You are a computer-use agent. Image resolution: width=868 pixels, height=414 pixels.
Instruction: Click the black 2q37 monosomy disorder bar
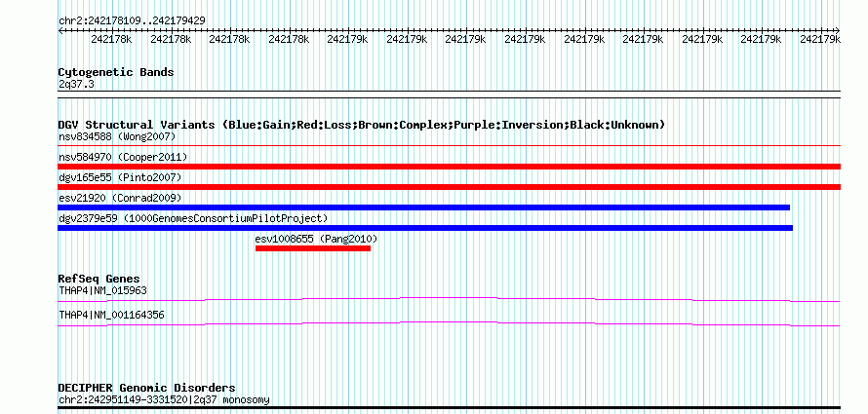point(449,407)
